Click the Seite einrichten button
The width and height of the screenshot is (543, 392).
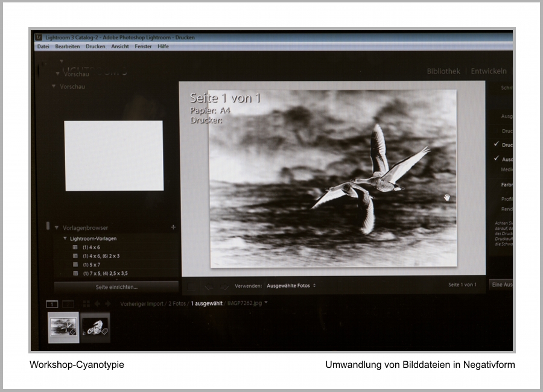[116, 287]
